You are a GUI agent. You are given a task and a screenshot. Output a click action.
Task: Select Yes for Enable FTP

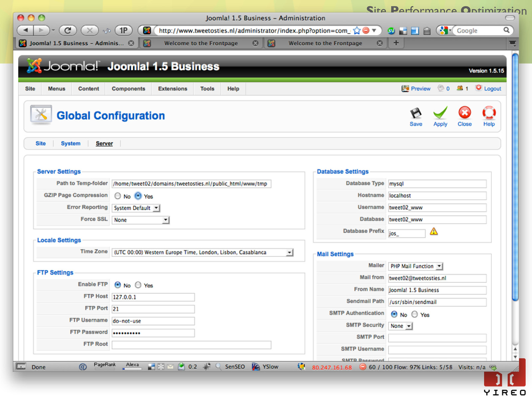tap(138, 285)
